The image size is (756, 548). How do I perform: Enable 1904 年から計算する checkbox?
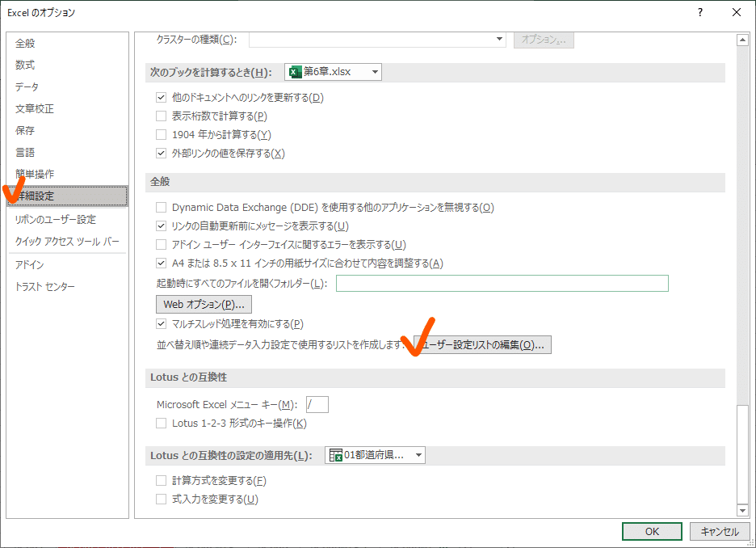click(161, 135)
